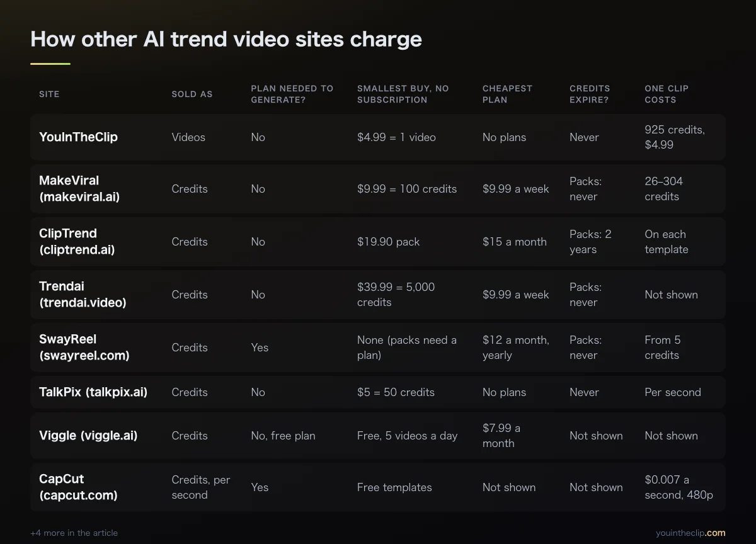The height and width of the screenshot is (544, 756).
Task: Click the 'Smallest buy, no subscription' header
Action: [x=403, y=94]
